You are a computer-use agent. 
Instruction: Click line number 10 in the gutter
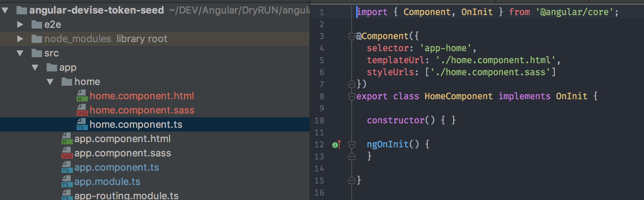click(319, 121)
